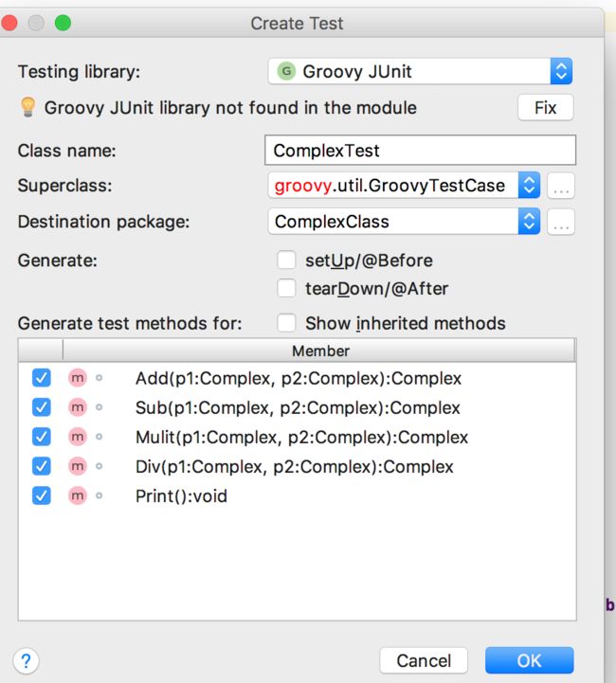Image resolution: width=616 pixels, height=683 pixels.
Task: Click the method icon beside Print
Action: (x=78, y=495)
